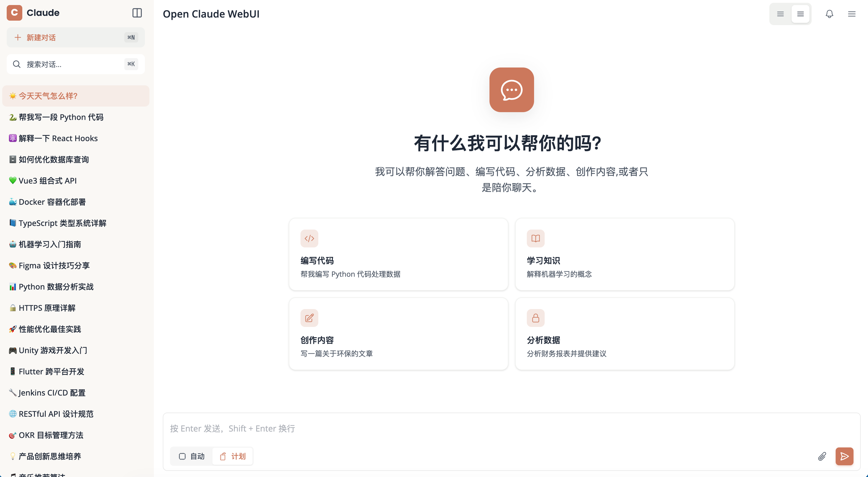Choose the 分析数据 suggestion card
The image size is (868, 477).
[624, 334]
